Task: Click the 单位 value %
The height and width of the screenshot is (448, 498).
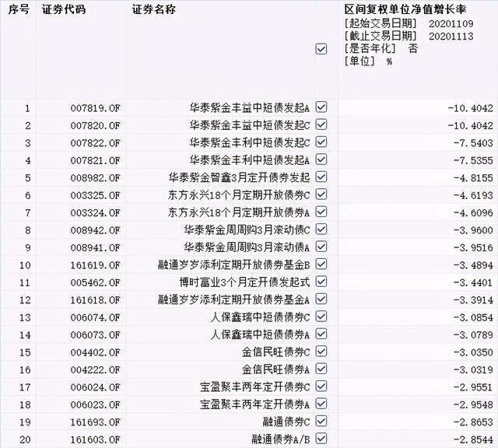Action: tap(389, 61)
